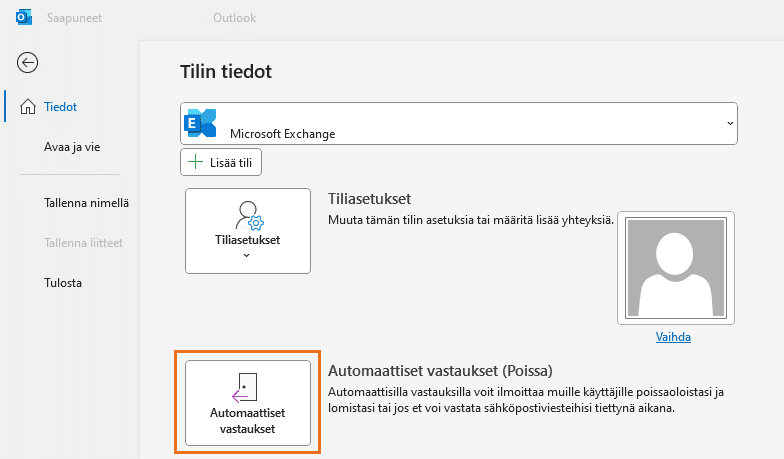Expand the account selector chevron
The image size is (784, 459).
click(729, 123)
